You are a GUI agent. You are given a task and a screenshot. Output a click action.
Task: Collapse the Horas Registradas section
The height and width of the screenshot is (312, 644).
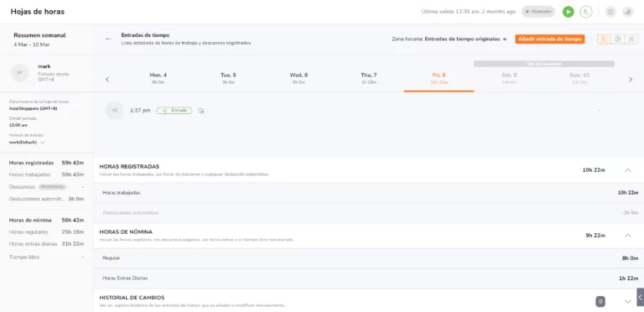[628, 170]
